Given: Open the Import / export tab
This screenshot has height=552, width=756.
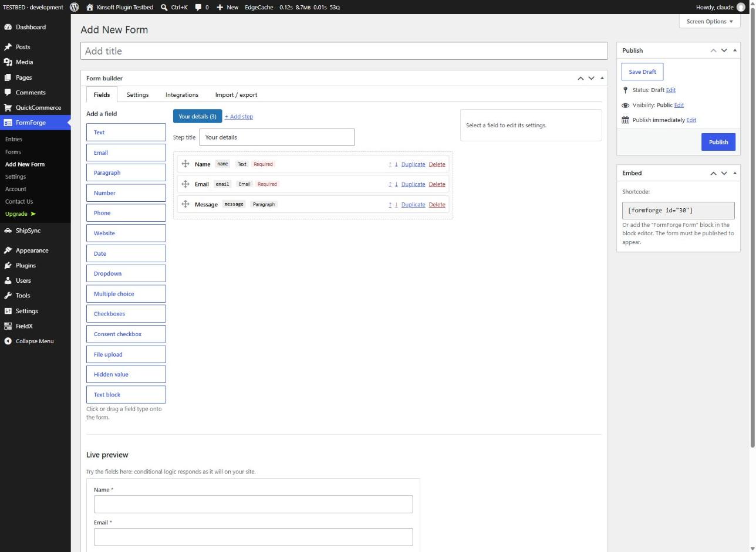Looking at the screenshot, I should tap(236, 94).
